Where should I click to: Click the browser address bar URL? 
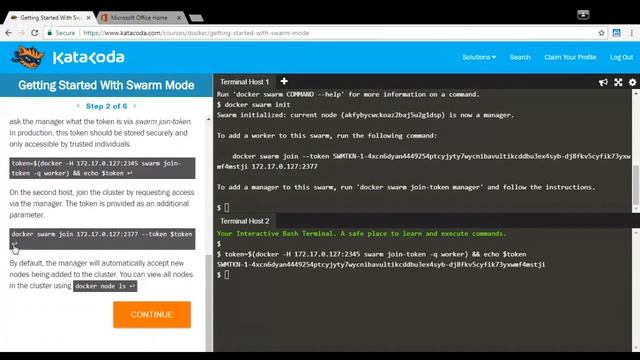click(x=196, y=33)
